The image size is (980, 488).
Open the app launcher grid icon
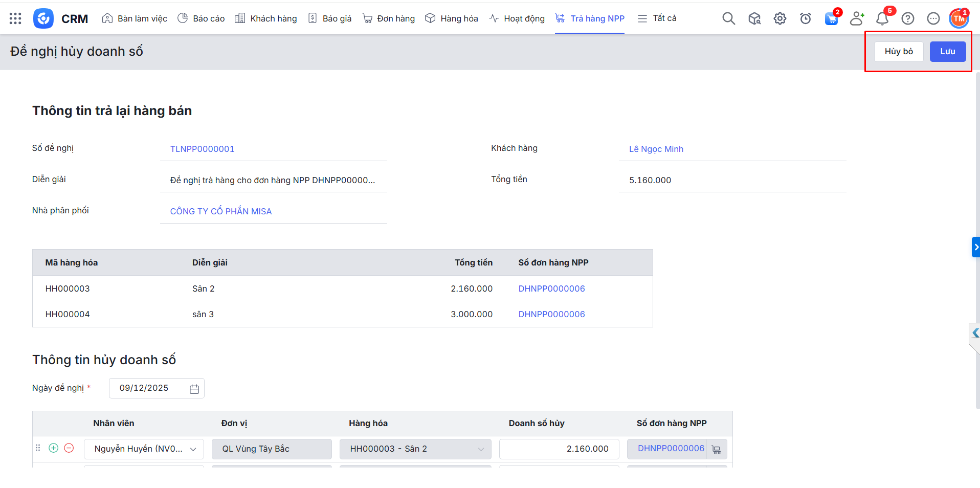coord(15,18)
